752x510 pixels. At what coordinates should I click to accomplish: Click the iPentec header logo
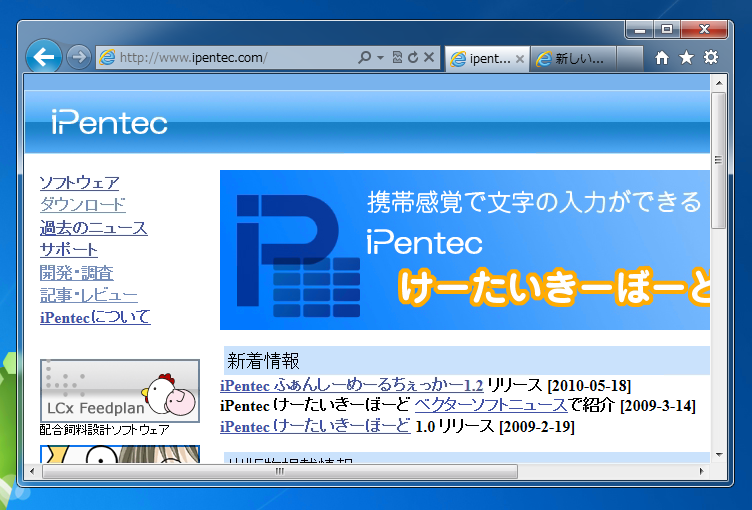[x=109, y=122]
